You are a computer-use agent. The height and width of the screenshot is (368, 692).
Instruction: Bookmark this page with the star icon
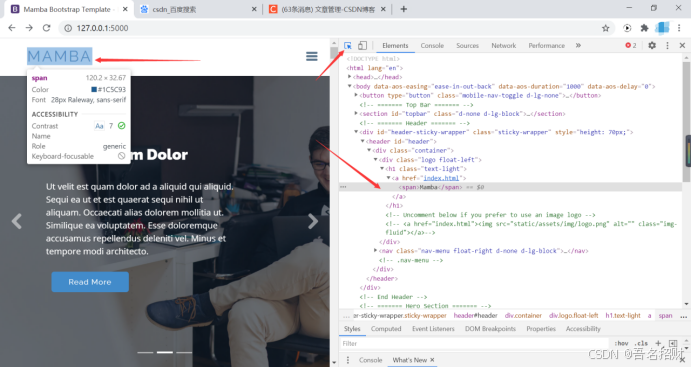pos(606,28)
